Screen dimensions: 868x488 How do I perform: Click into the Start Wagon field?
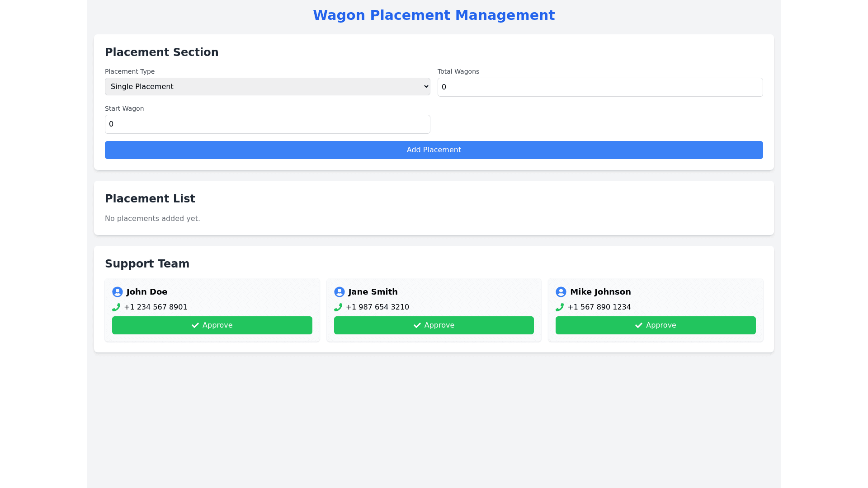267,124
